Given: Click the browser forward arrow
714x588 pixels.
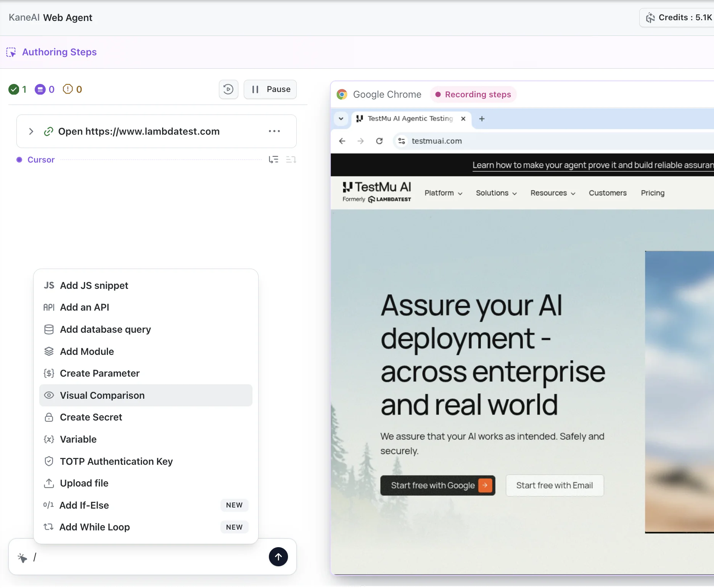Looking at the screenshot, I should tap(360, 141).
